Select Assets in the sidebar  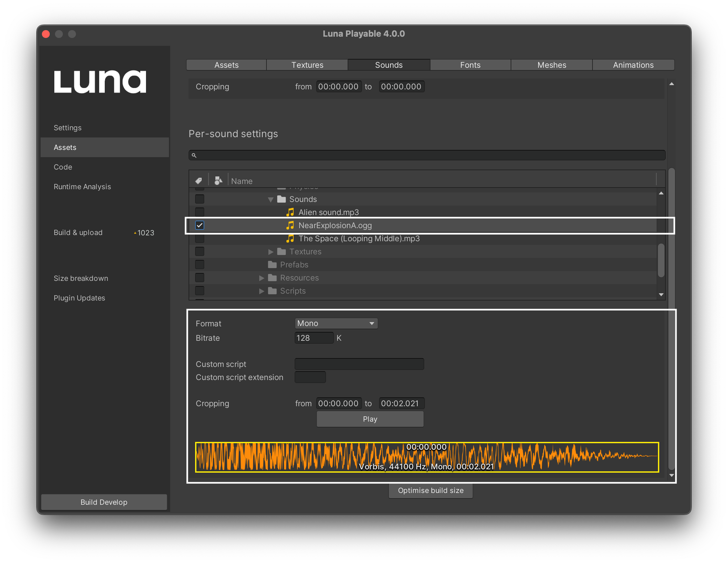tap(105, 147)
